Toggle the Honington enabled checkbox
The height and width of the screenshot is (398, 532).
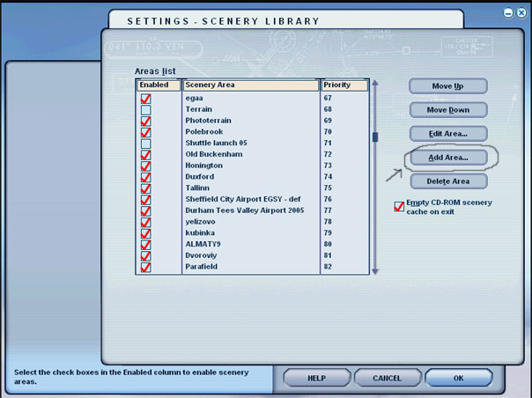(x=146, y=166)
